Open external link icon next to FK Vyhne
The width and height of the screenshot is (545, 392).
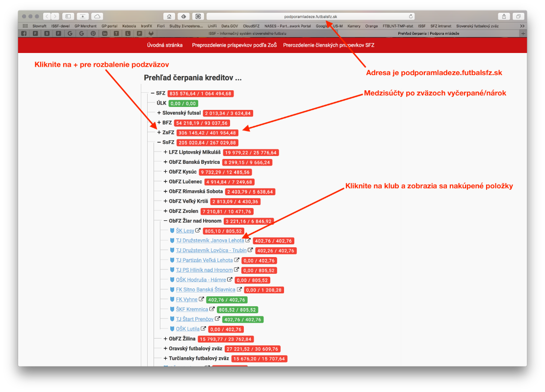201,299
